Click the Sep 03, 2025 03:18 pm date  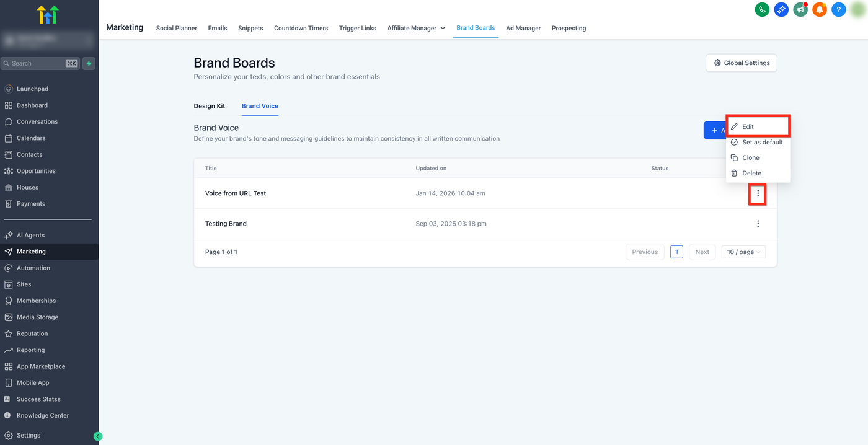(x=451, y=224)
